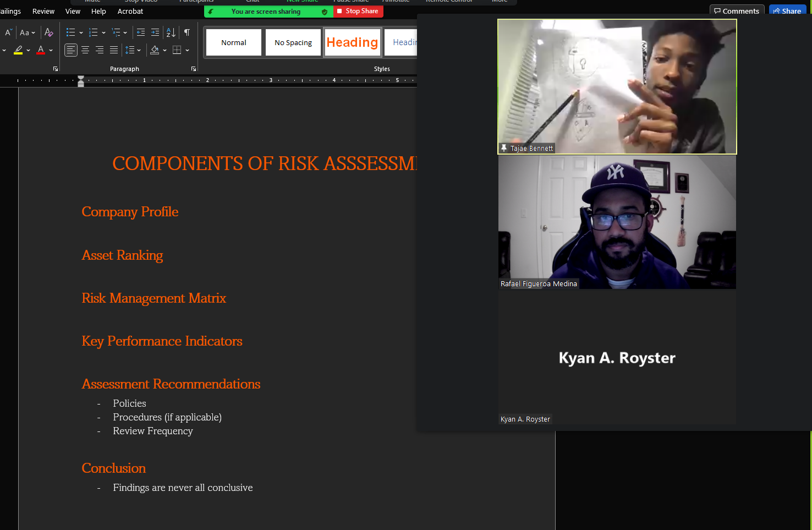Click the "Findings are never all conclusive" line
Screen dimensions: 812x530
point(183,488)
